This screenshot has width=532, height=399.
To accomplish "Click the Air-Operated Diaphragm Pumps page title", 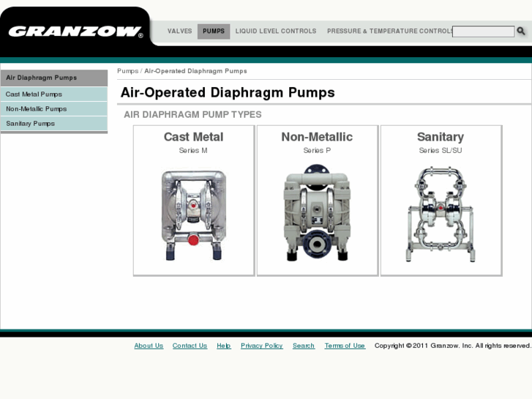I will (228, 92).
